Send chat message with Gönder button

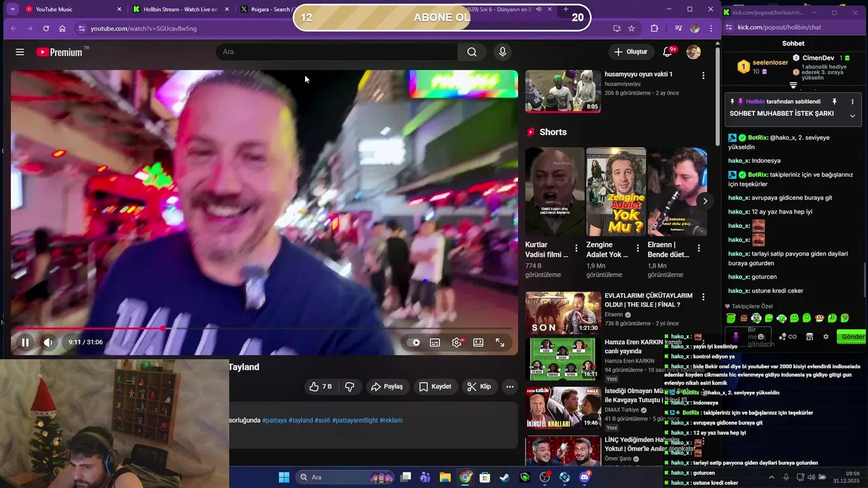852,336
